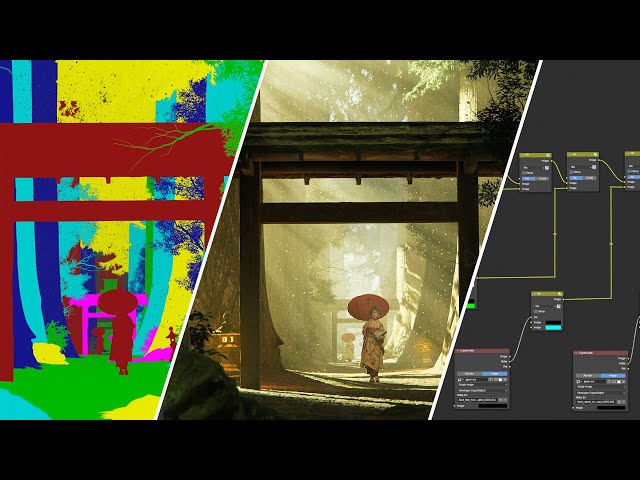Unlink image with X icon in left Cryptomatte node
Image resolution: width=640 pixels, height=480 pixels.
tap(505, 380)
